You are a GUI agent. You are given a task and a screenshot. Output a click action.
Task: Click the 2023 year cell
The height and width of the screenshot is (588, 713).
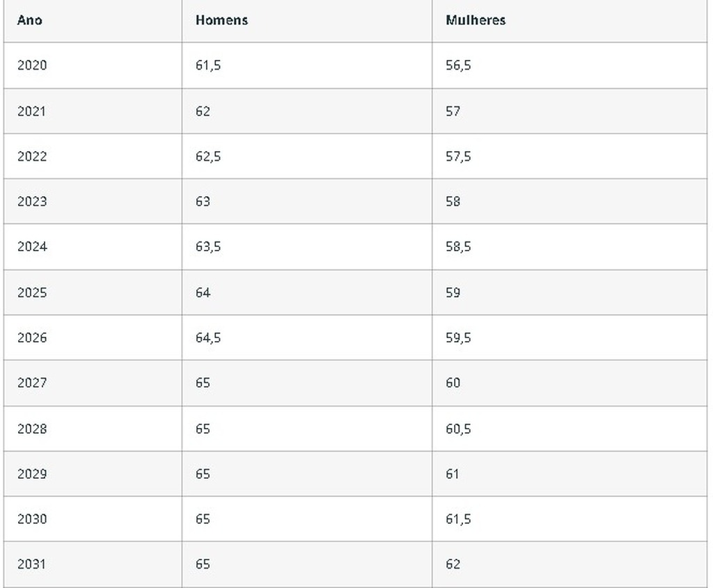32,202
